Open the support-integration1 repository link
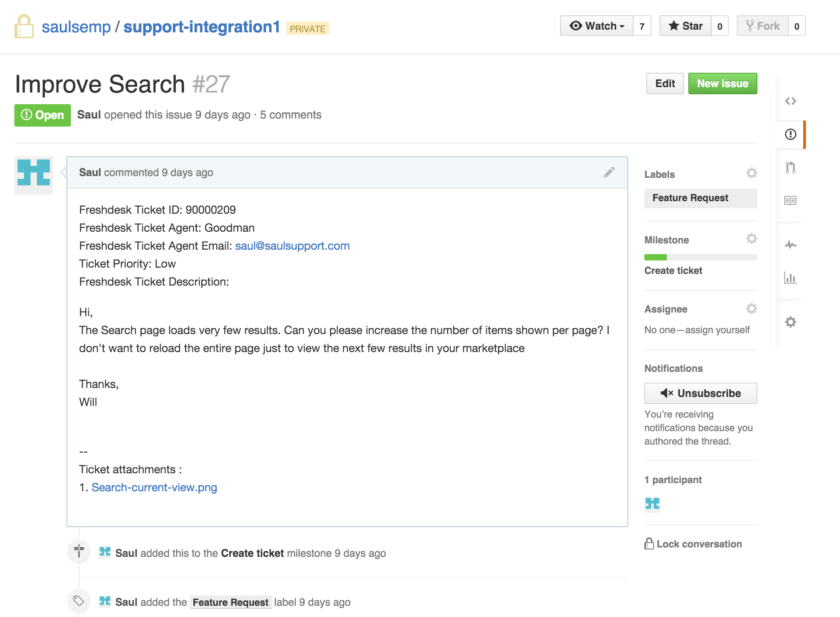 [x=202, y=27]
